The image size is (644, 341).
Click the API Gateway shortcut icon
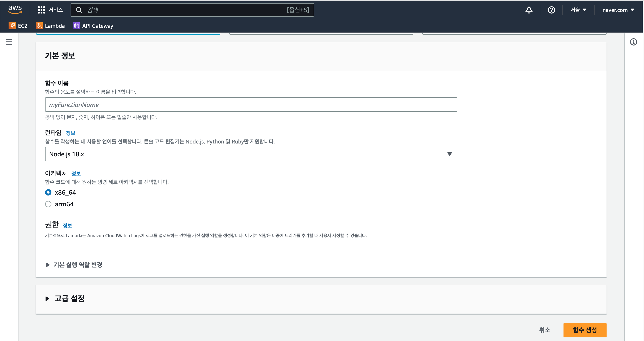pos(76,26)
